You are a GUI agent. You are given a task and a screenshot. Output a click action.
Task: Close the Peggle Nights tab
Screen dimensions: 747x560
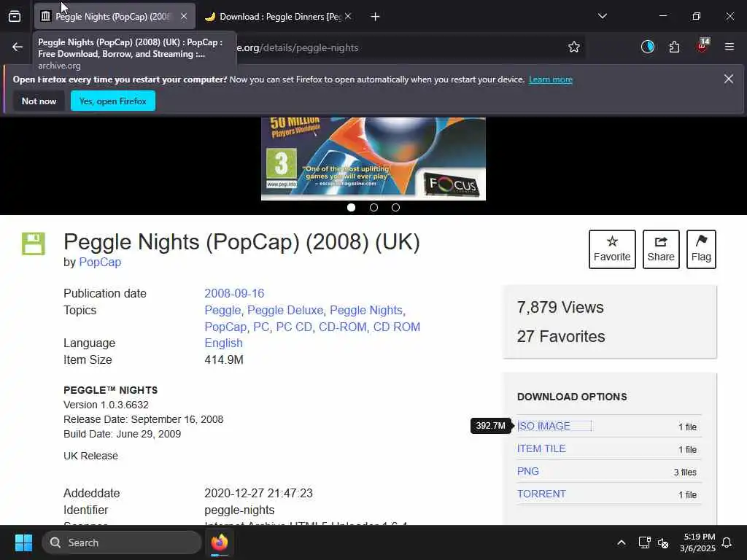pos(184,16)
